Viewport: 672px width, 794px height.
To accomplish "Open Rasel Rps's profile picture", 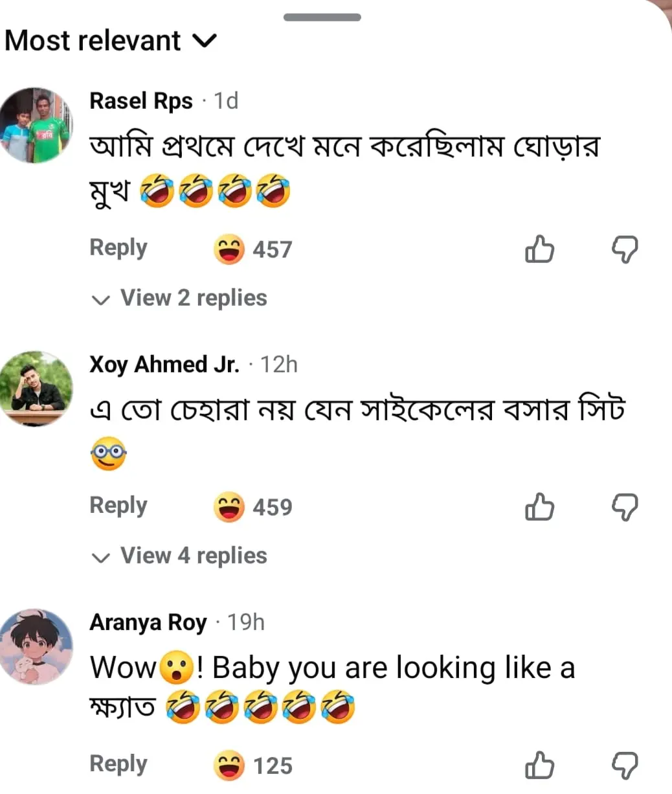I will pyautogui.click(x=35, y=125).
